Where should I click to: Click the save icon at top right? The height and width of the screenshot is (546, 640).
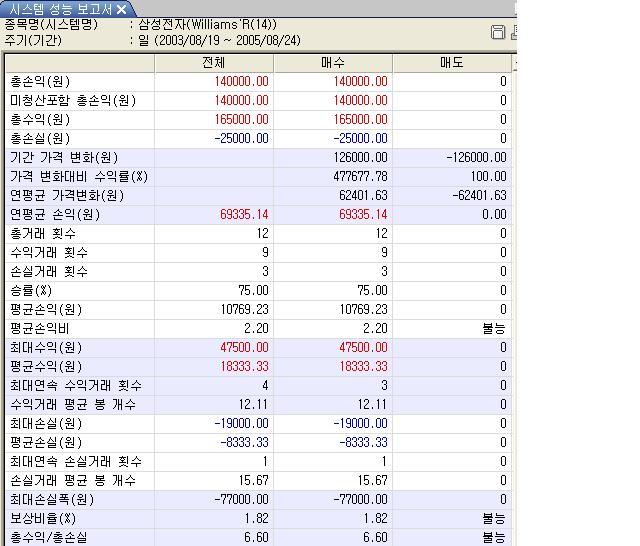pyautogui.click(x=498, y=33)
